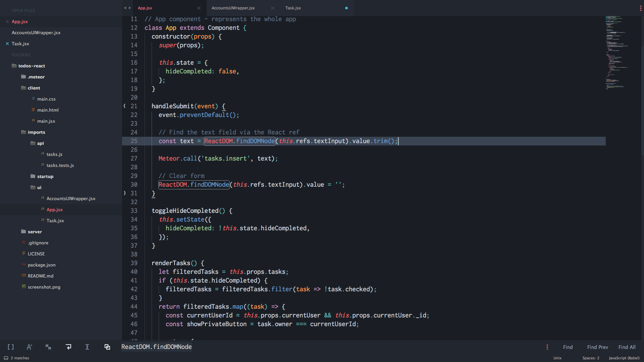Select the App.jsx tab
The height and width of the screenshot is (362, 644).
coord(144,7)
